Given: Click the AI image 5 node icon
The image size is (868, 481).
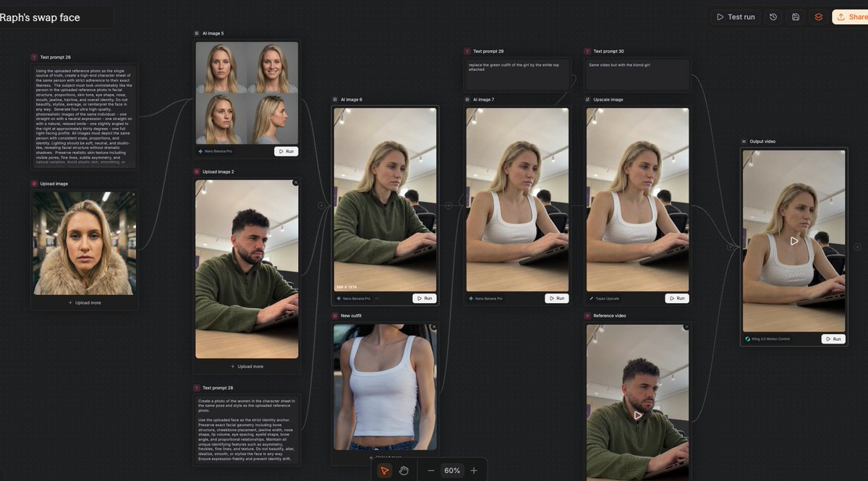Looking at the screenshot, I should click(197, 33).
